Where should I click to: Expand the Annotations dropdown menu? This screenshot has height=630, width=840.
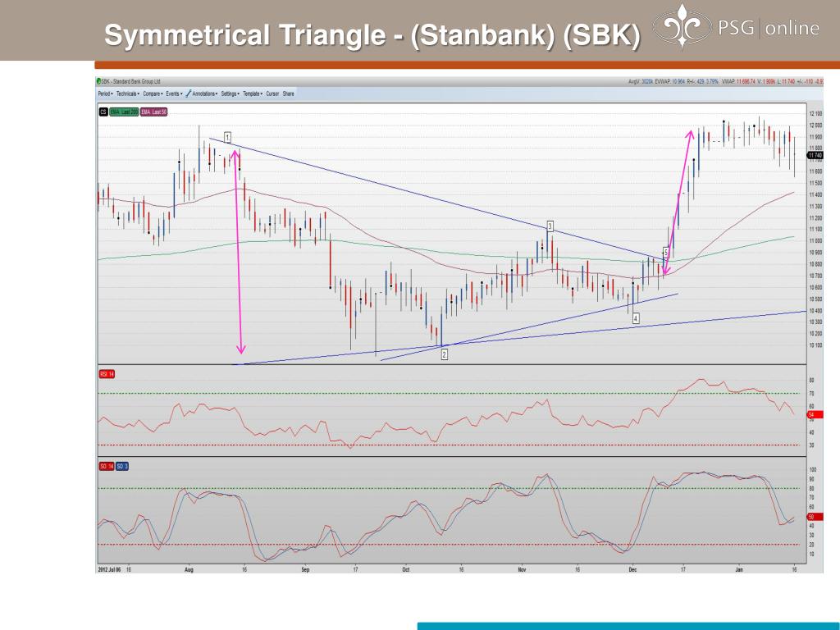pyautogui.click(x=204, y=94)
